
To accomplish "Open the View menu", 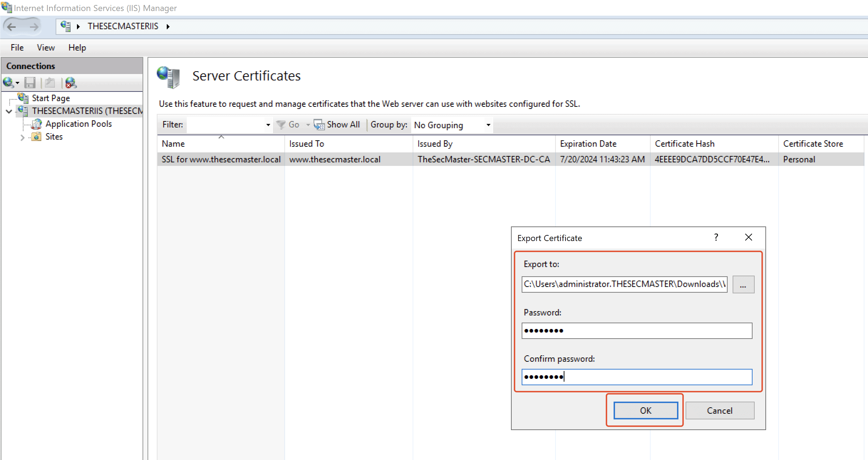I will pos(46,48).
